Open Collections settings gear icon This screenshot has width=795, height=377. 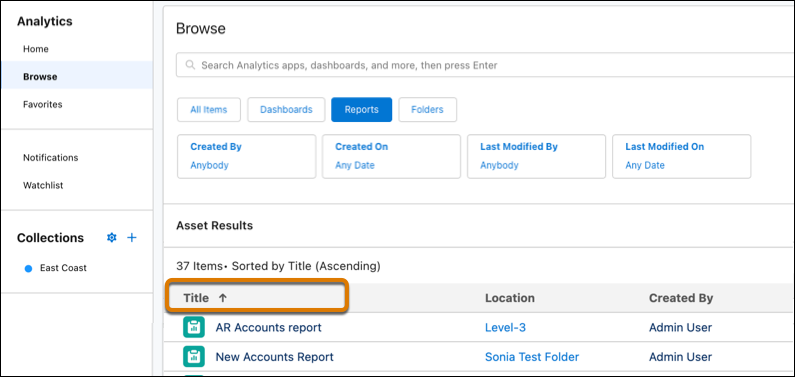(x=112, y=238)
